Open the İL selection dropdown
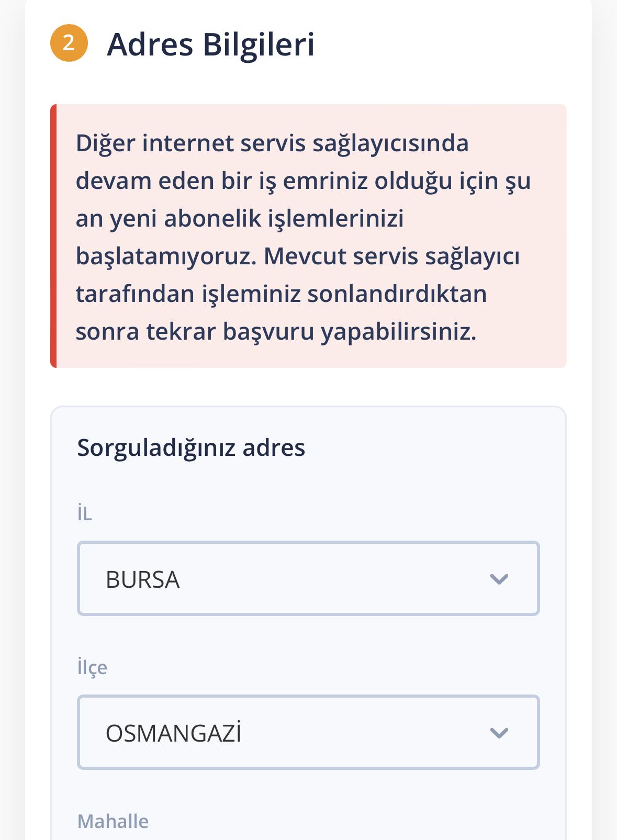Viewport: 617px width, 840px height. point(308,578)
